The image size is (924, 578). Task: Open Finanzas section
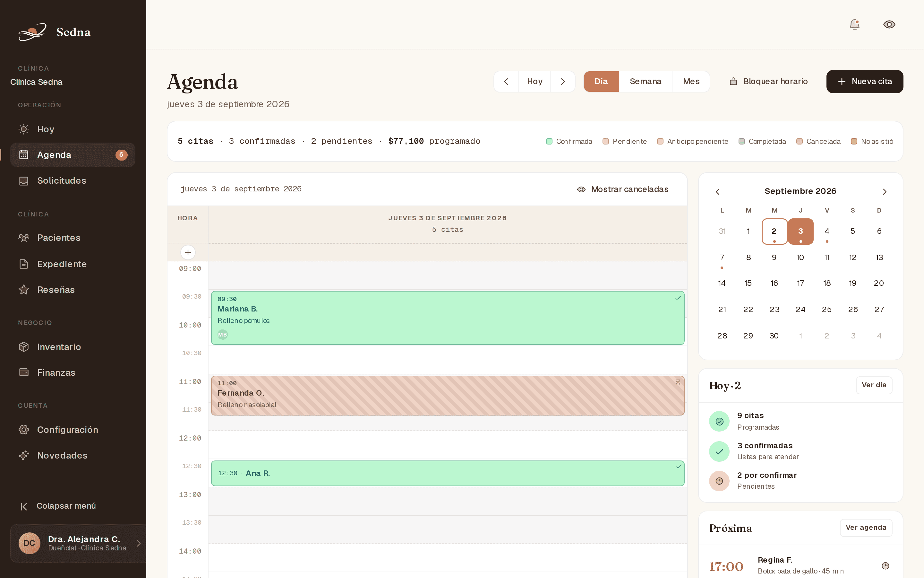73,372
